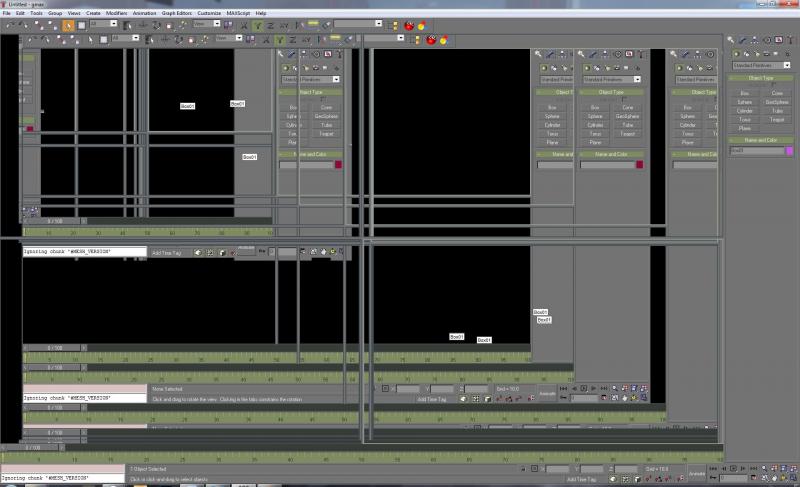800x487 pixels.
Task: Switch to Display tab, rightmost command panel
Action: coord(779,40)
